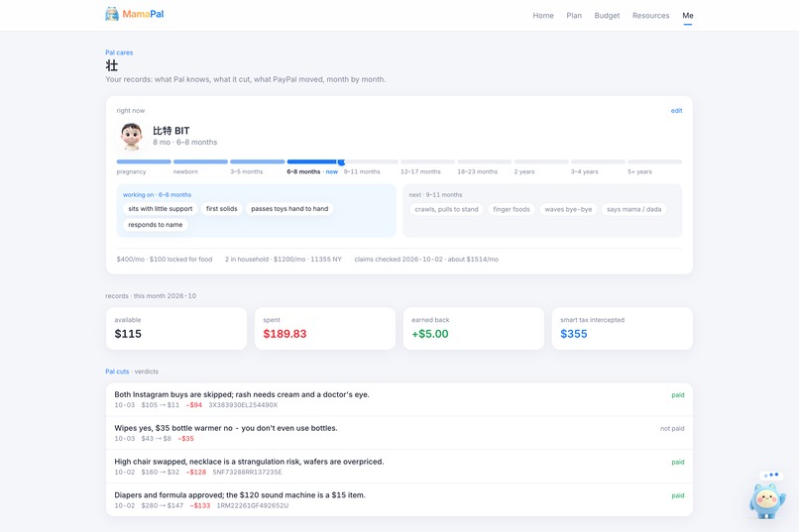Viewport: 799px width, 532px height.
Task: Click the Pal cuts link above verdicts
Action: 117,372
